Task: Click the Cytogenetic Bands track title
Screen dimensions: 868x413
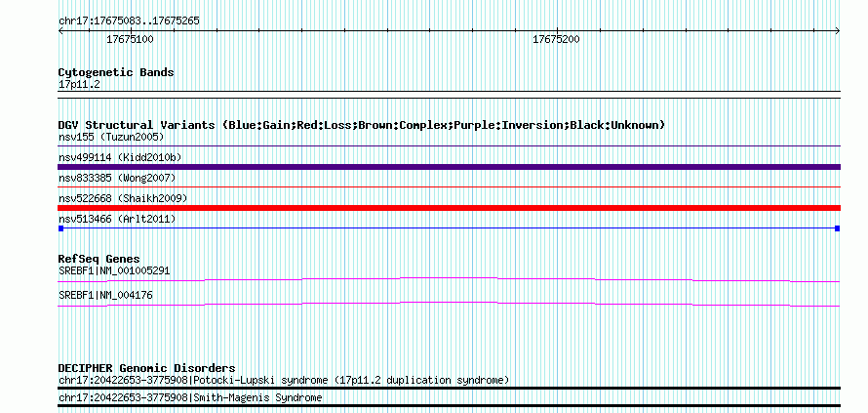Action: (x=116, y=72)
